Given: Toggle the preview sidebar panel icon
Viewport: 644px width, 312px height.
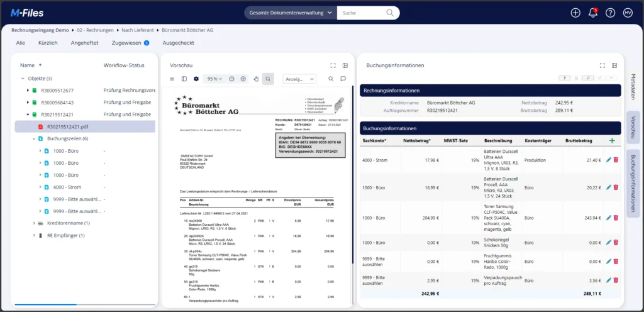Looking at the screenshot, I should coord(184,79).
